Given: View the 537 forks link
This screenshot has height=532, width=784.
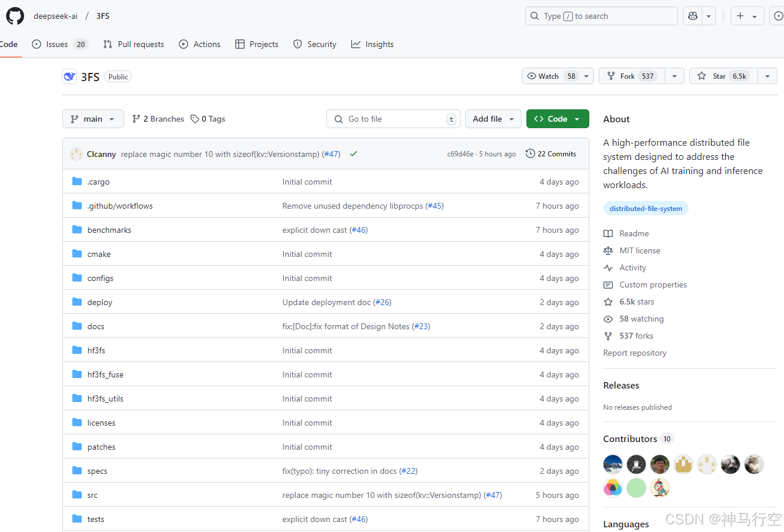Looking at the screenshot, I should click(x=636, y=336).
